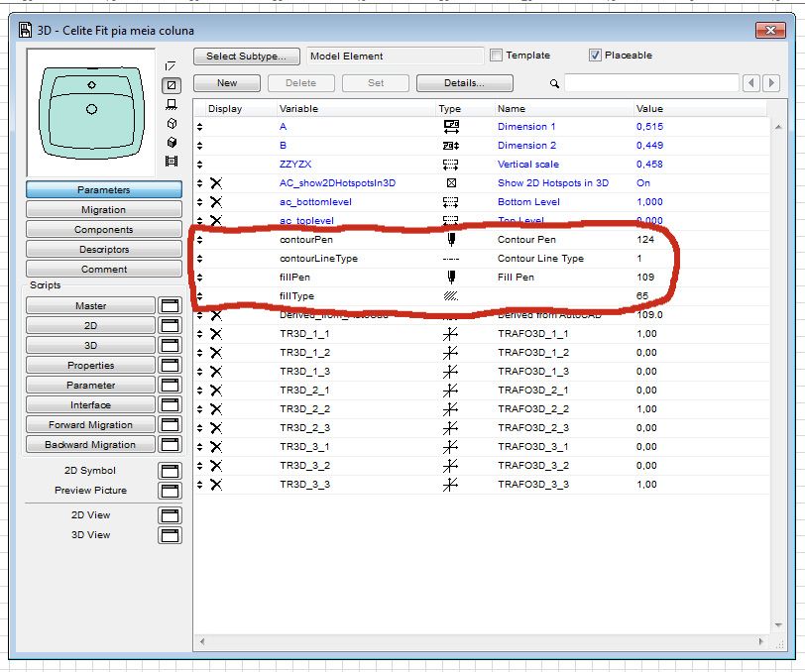Click reorder arrows for TR3D_2_1 row
Screen dimensions: 805x672
coord(199,391)
